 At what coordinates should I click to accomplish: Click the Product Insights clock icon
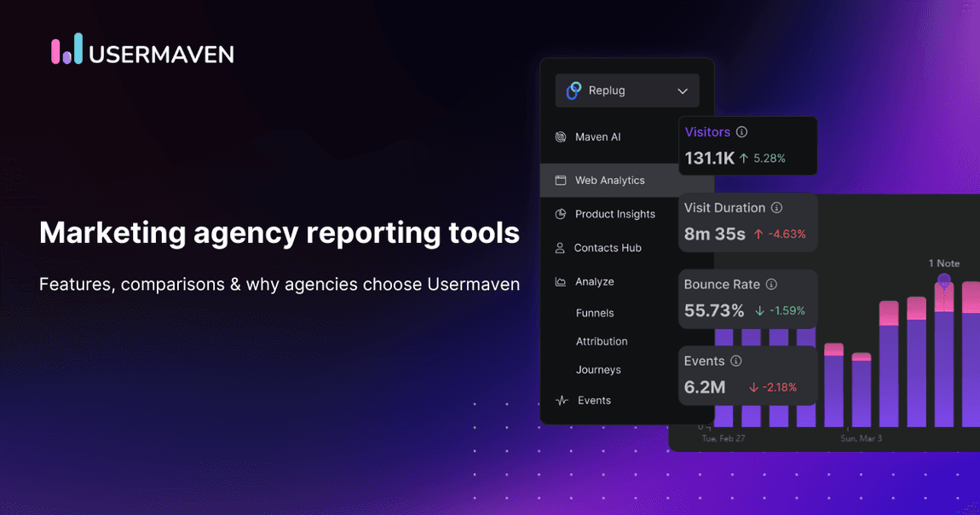pyautogui.click(x=561, y=214)
